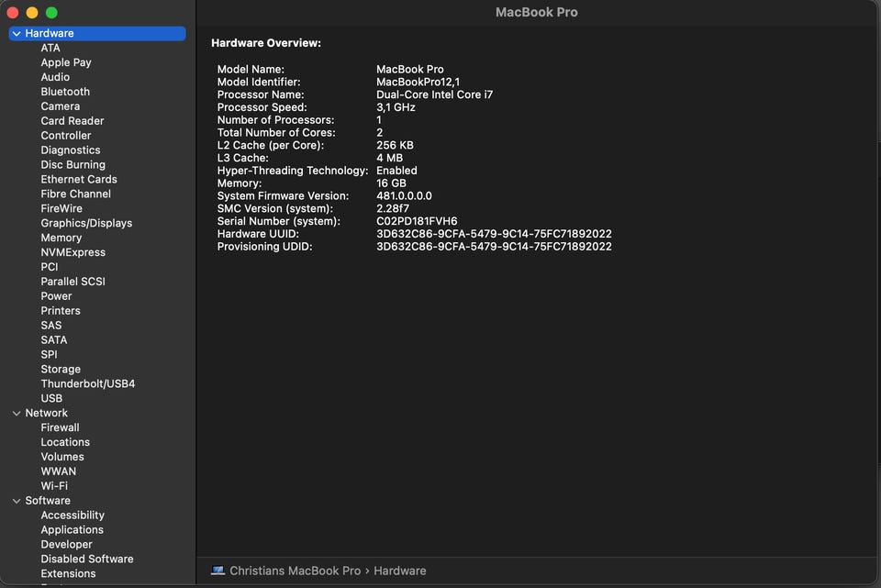Image resolution: width=881 pixels, height=588 pixels.
Task: Select SATA in the sidebar
Action: click(54, 339)
